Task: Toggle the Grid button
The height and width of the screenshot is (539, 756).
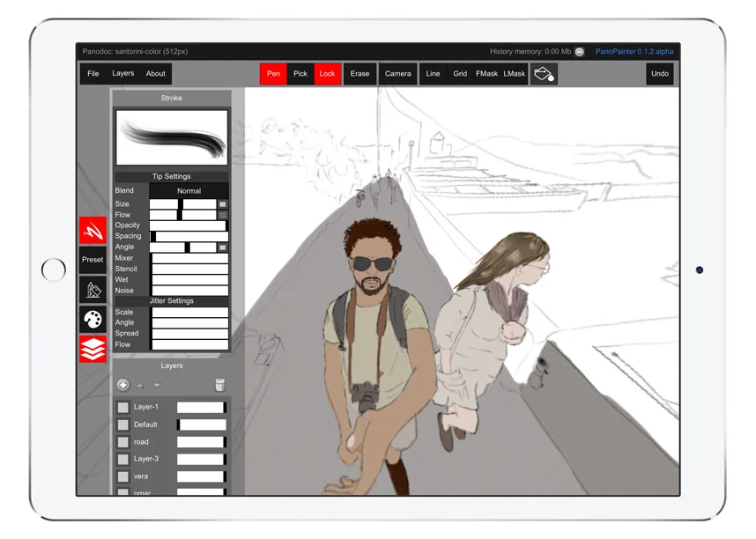Action: (460, 74)
